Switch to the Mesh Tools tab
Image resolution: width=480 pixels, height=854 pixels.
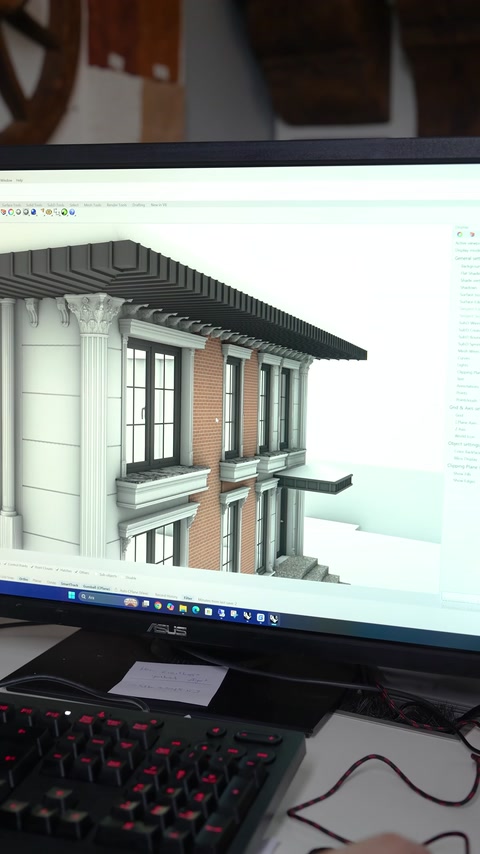pos(92,205)
